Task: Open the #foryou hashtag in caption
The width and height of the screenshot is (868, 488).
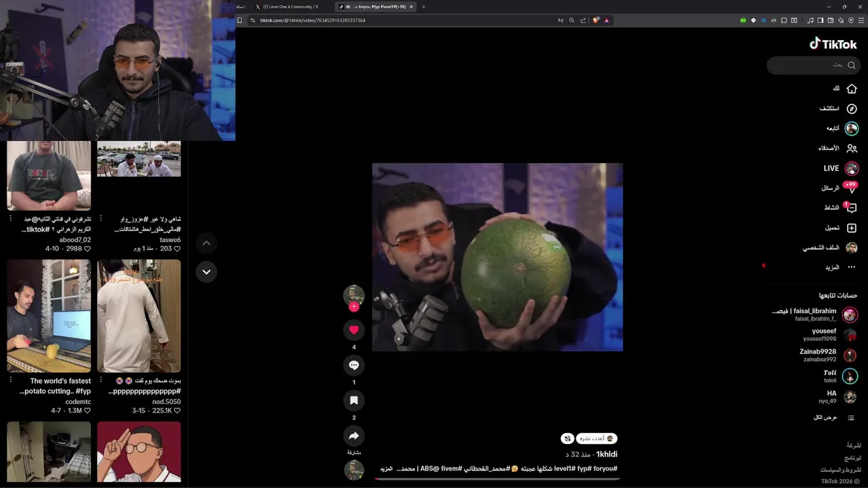Action: [605, 469]
